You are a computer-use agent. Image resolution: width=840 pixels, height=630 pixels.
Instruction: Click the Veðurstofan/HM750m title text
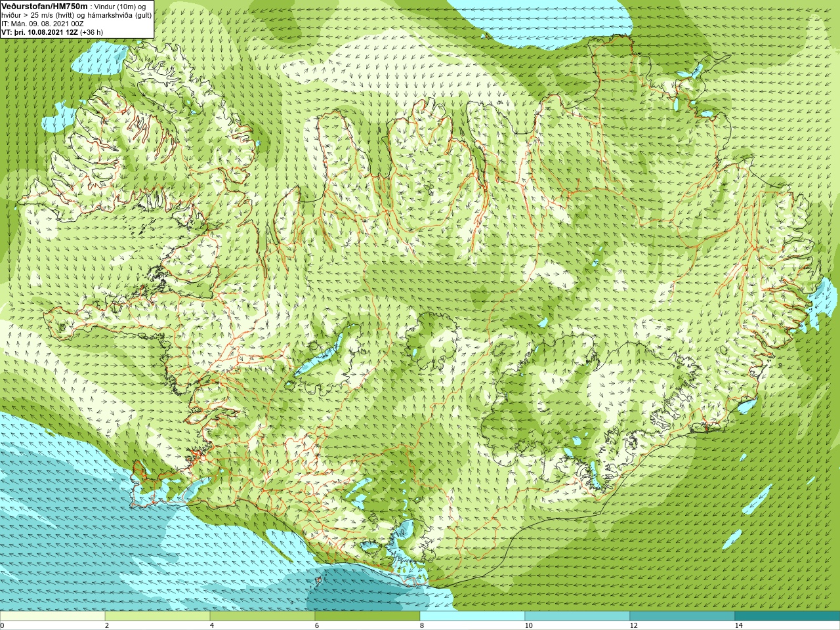click(45, 6)
